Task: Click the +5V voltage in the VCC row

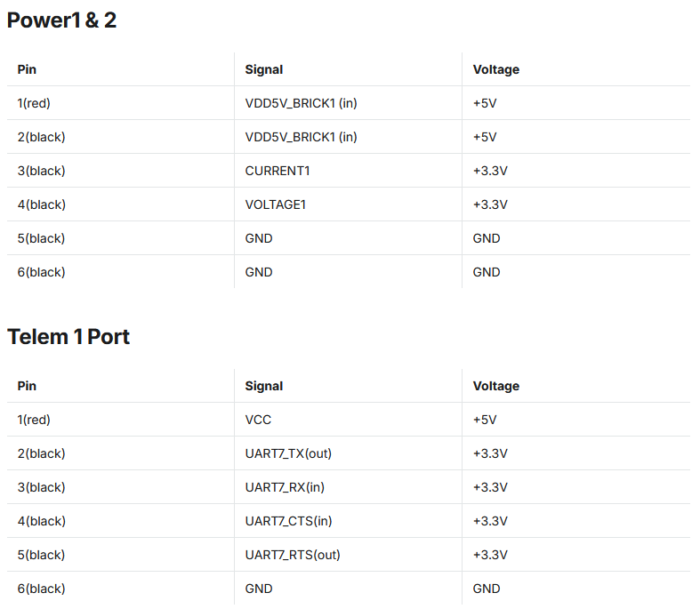Action: [x=485, y=420]
